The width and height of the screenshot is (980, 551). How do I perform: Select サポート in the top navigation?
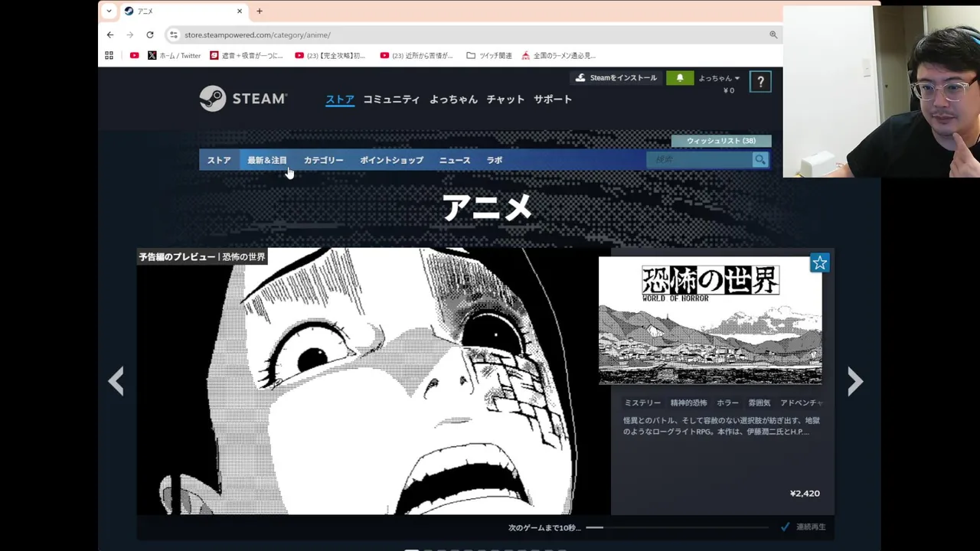(x=553, y=99)
